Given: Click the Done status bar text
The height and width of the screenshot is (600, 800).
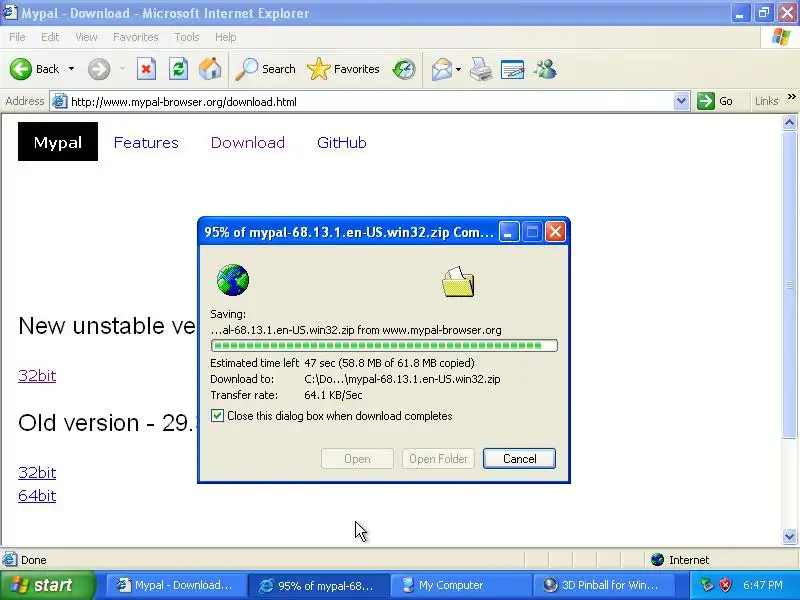Looking at the screenshot, I should [34, 560].
